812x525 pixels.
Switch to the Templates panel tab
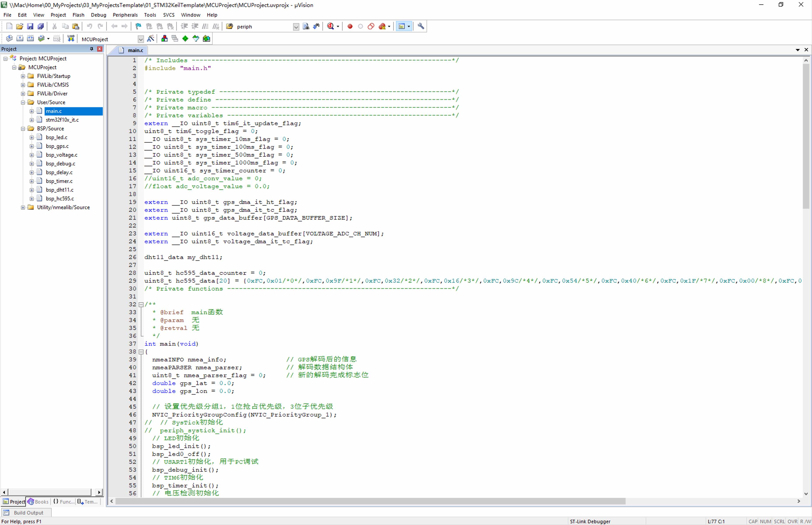click(x=87, y=501)
